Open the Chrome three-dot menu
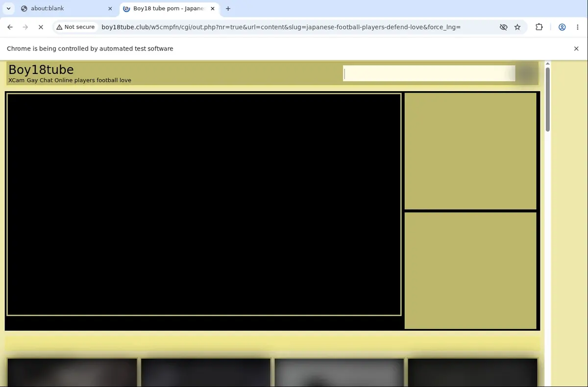Image resolution: width=588 pixels, height=387 pixels. (x=578, y=27)
